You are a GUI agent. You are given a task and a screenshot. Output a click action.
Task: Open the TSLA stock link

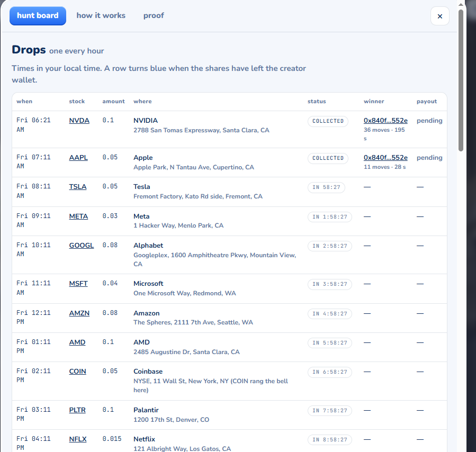point(78,186)
